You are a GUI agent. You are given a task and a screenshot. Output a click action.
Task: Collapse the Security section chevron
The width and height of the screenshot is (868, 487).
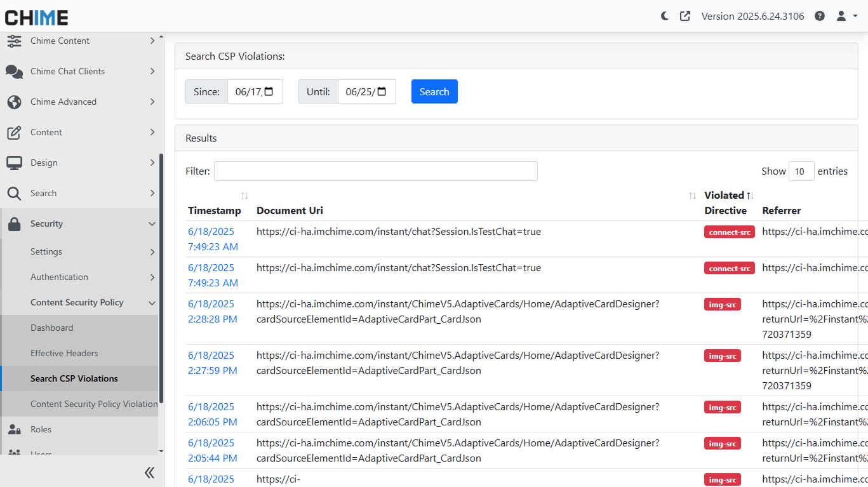pyautogui.click(x=152, y=223)
